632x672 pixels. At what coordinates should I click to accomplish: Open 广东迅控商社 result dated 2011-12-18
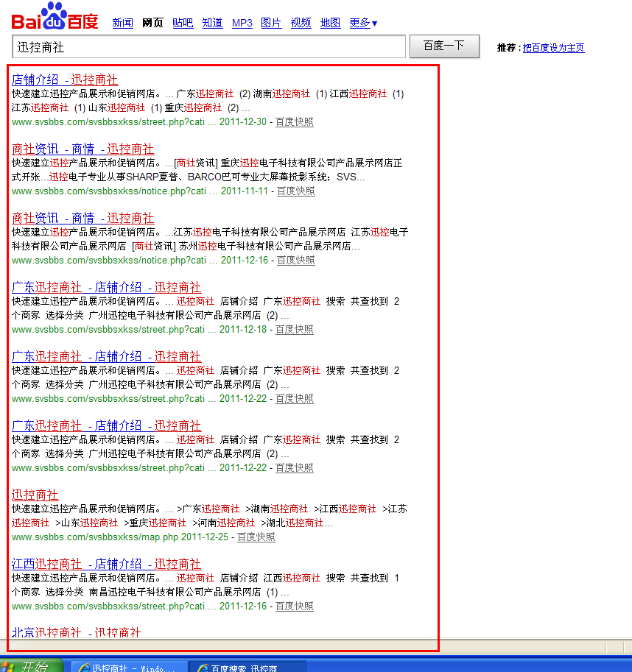(x=106, y=287)
